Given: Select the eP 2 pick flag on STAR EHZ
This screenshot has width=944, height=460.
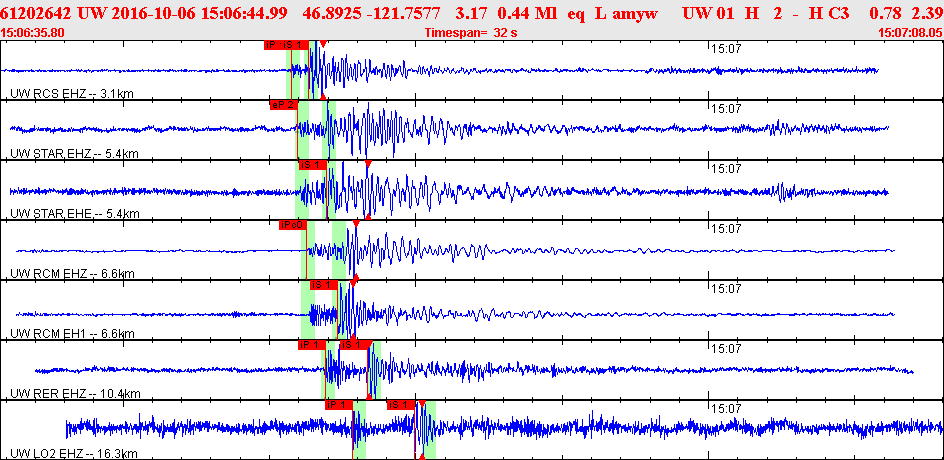Looking at the screenshot, I should [x=283, y=105].
